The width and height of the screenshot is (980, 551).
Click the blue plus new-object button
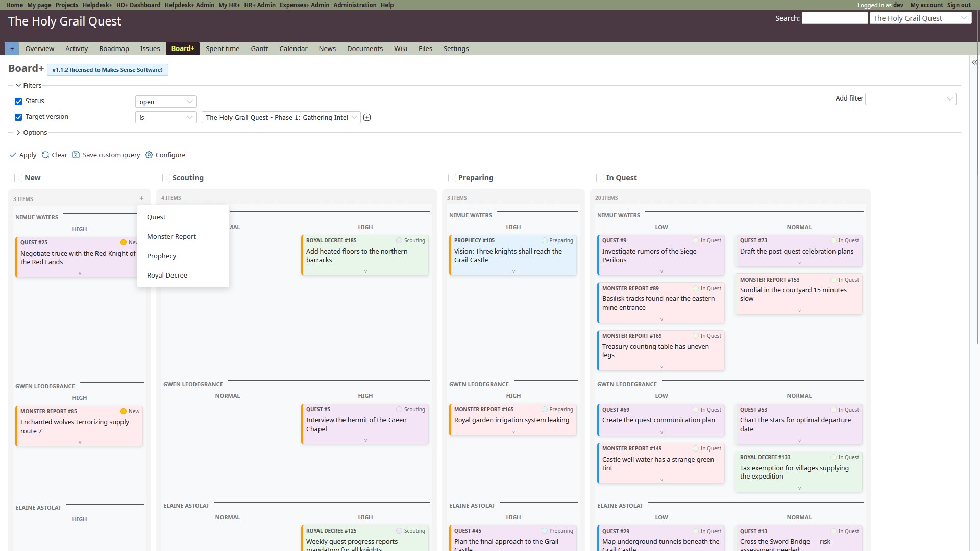(x=12, y=49)
